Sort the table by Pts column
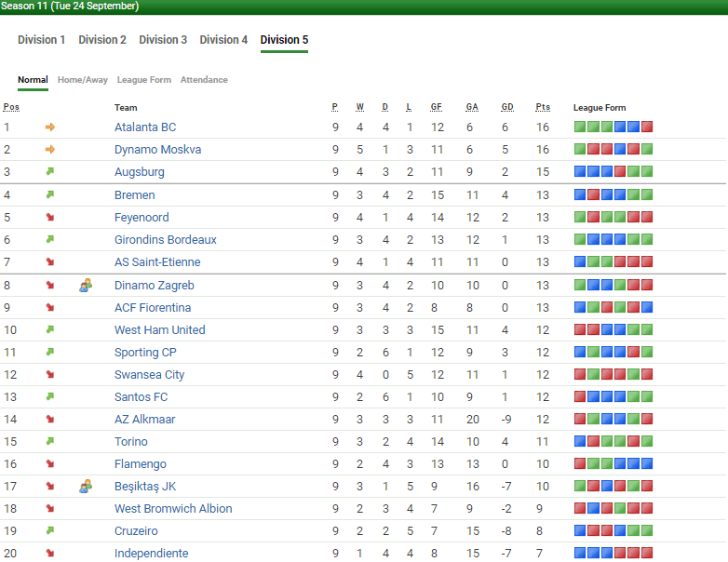728x562 pixels. (x=543, y=107)
